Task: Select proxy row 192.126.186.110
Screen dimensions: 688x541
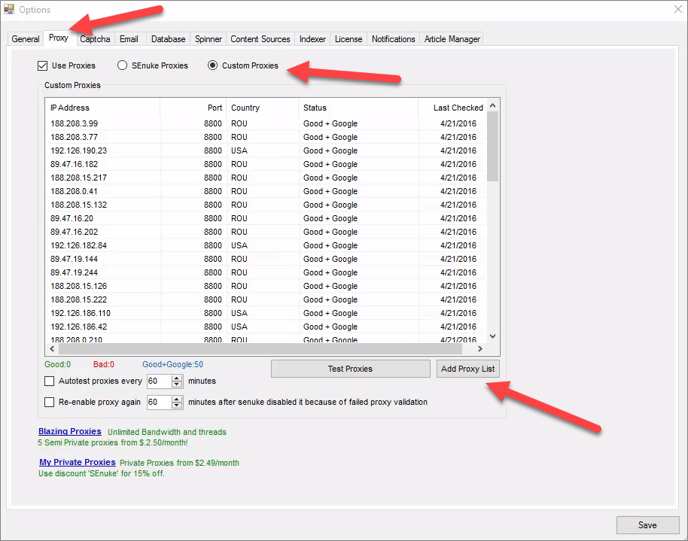Action: tap(266, 313)
